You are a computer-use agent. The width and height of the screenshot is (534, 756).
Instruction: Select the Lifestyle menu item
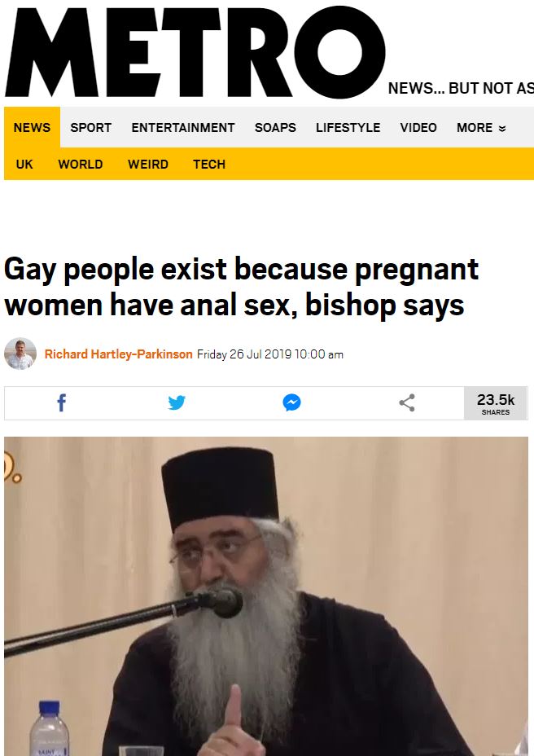pos(348,128)
